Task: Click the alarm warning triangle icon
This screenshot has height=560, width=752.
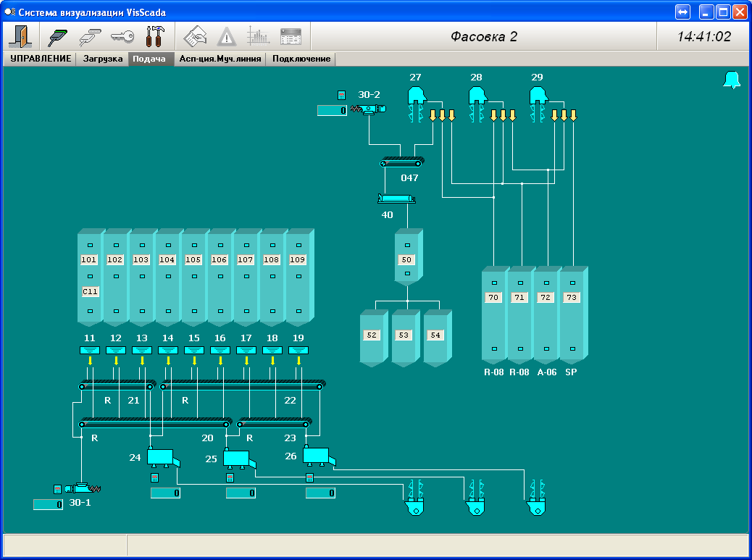Action: [x=227, y=36]
